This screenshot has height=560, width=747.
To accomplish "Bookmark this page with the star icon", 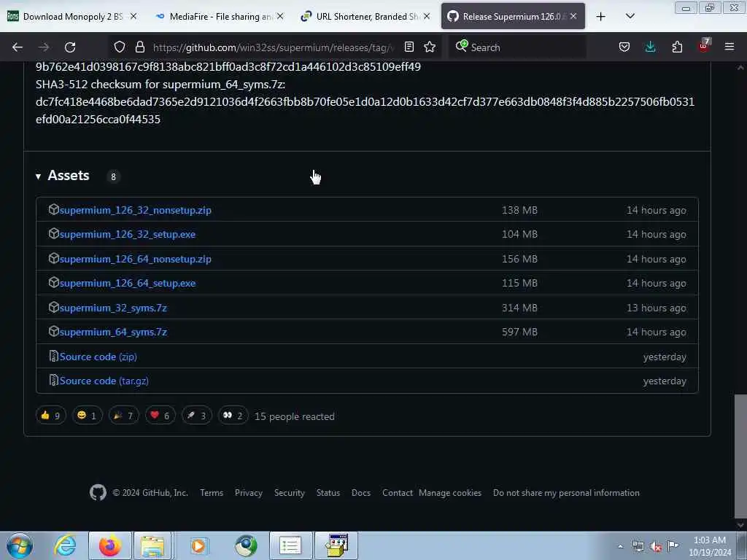I will click(x=430, y=47).
